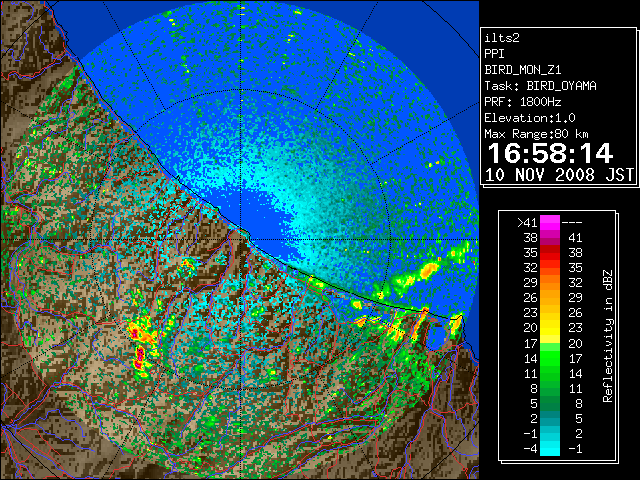Pick the yellow 20 to 23 dBZ band
Viewport: 640px width, 480px height.
tap(550, 328)
